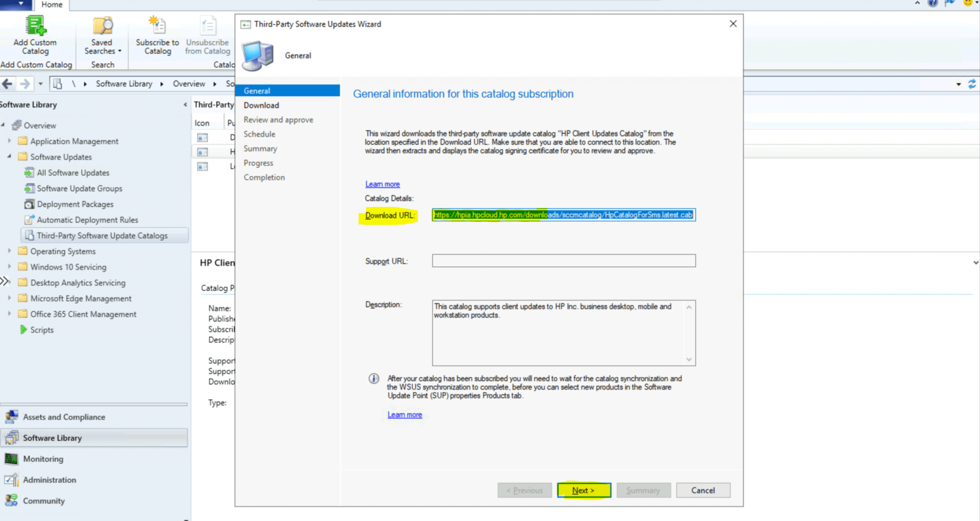Click the Software Library breadcrumb
Screen dimensions: 980x521
click(124, 84)
